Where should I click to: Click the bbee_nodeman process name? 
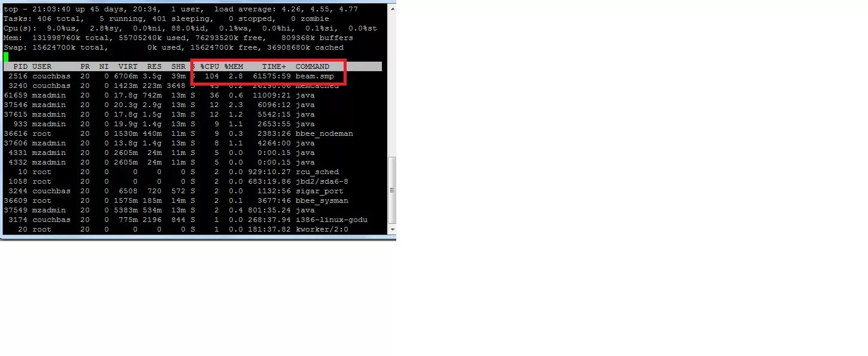(x=324, y=133)
